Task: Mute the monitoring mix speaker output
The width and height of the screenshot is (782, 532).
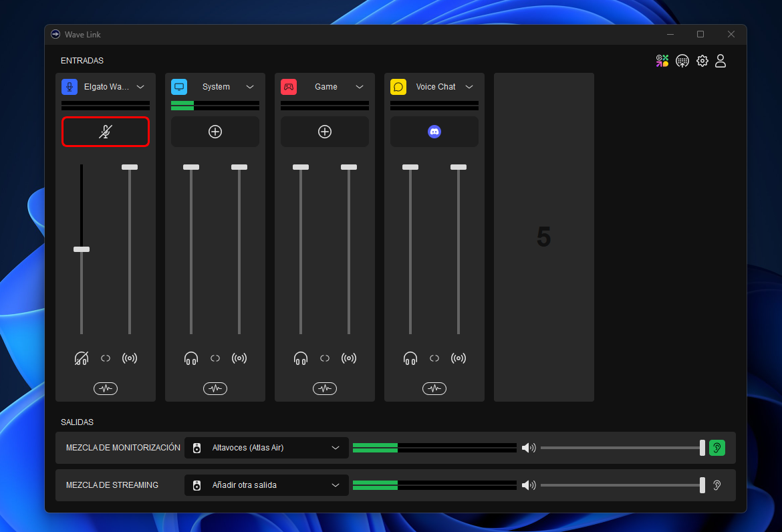Action: (x=529, y=448)
